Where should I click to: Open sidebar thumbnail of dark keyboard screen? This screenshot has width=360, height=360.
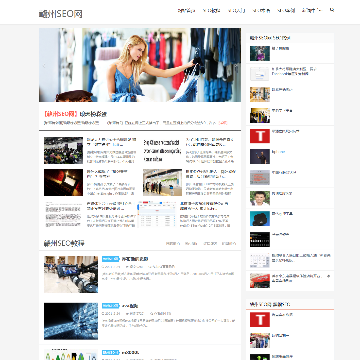click(x=260, y=239)
